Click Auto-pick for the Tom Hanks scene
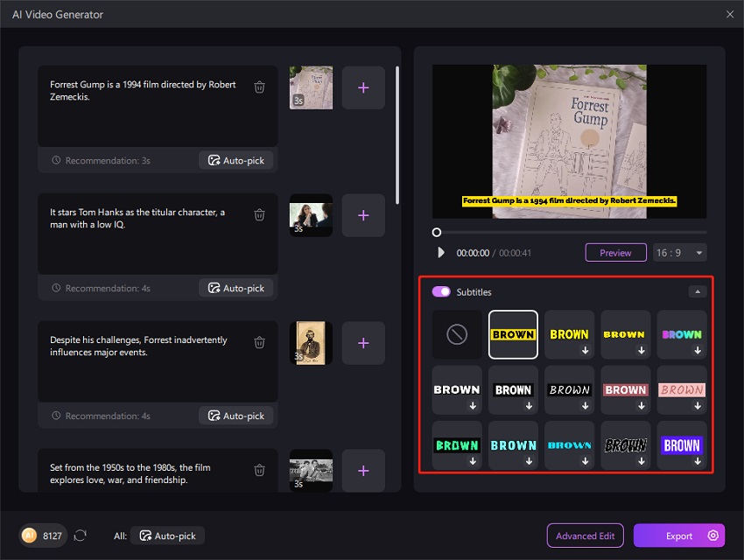The image size is (744, 560). tap(236, 288)
